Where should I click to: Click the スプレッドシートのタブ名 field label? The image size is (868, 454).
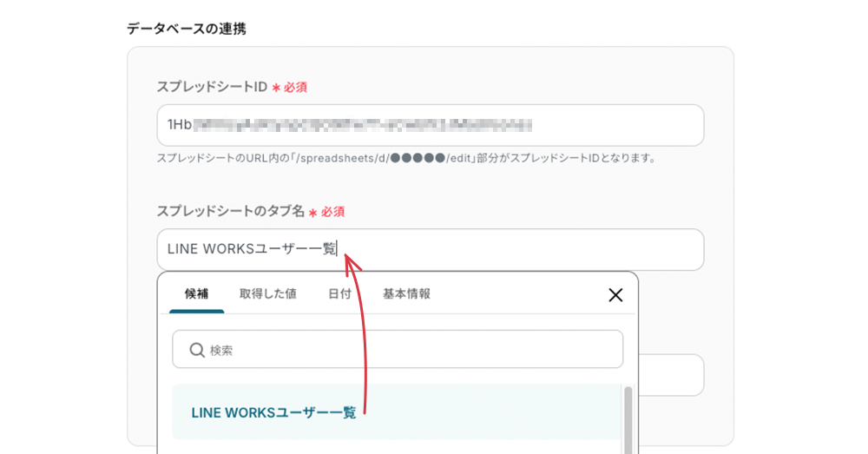coord(230,211)
